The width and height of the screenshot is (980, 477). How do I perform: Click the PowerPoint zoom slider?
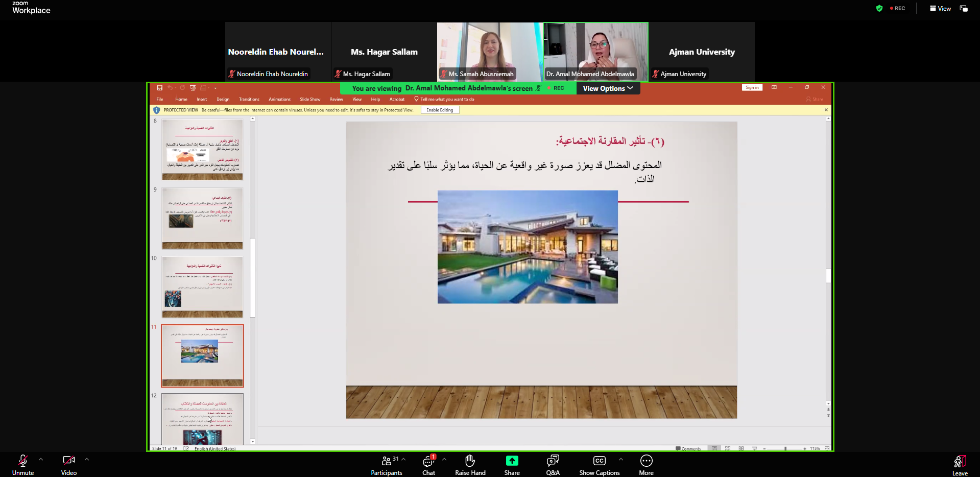pos(785,448)
